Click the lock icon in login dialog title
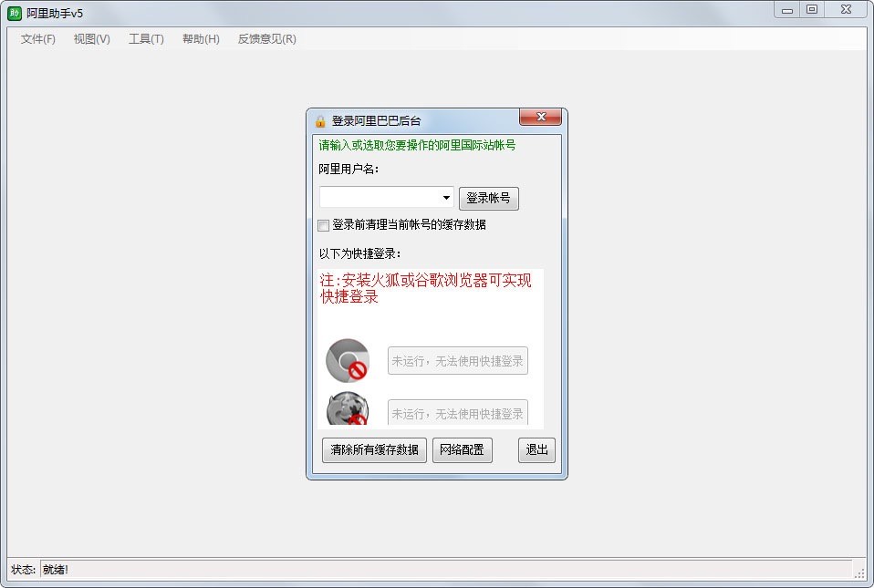Image resolution: width=874 pixels, height=588 pixels. [x=320, y=121]
